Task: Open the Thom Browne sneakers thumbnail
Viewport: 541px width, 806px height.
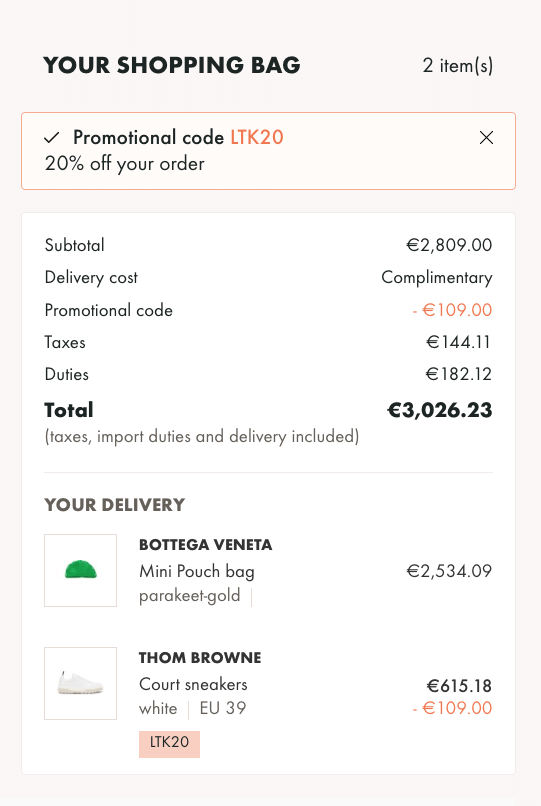Action: (80, 683)
